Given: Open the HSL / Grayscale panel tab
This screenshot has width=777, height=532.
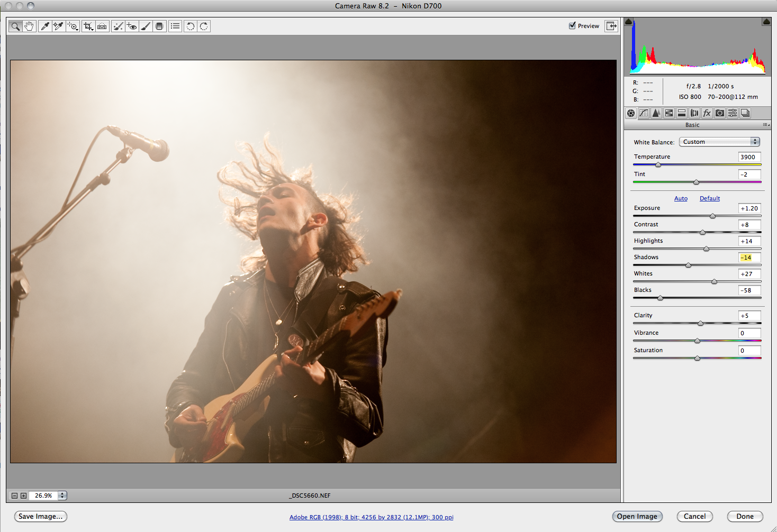Looking at the screenshot, I should [669, 113].
